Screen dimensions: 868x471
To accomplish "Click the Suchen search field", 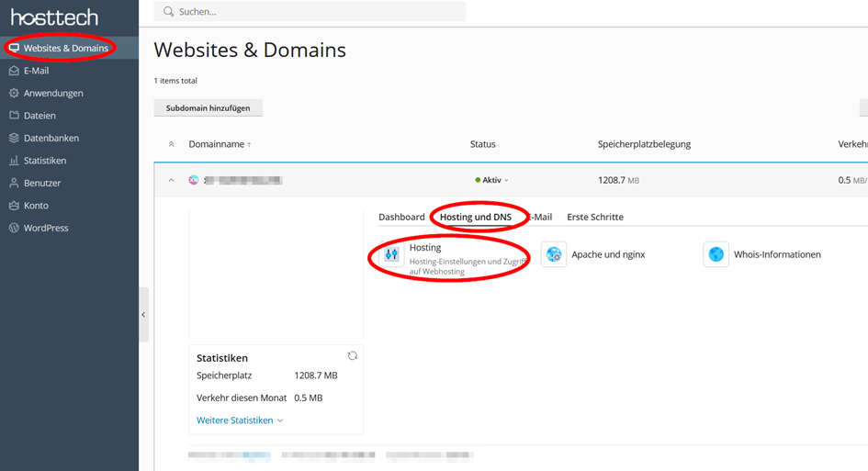I will coord(310,12).
